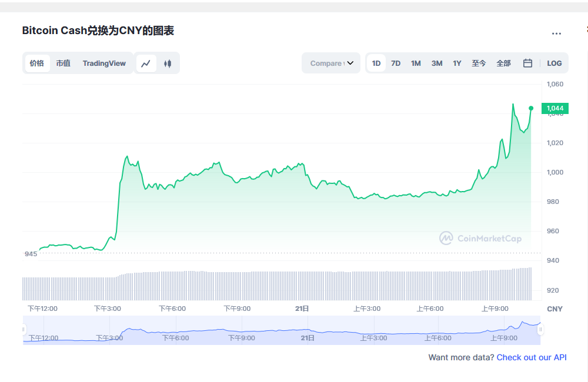
Task: Switch to line chart view icon
Action: click(x=146, y=63)
